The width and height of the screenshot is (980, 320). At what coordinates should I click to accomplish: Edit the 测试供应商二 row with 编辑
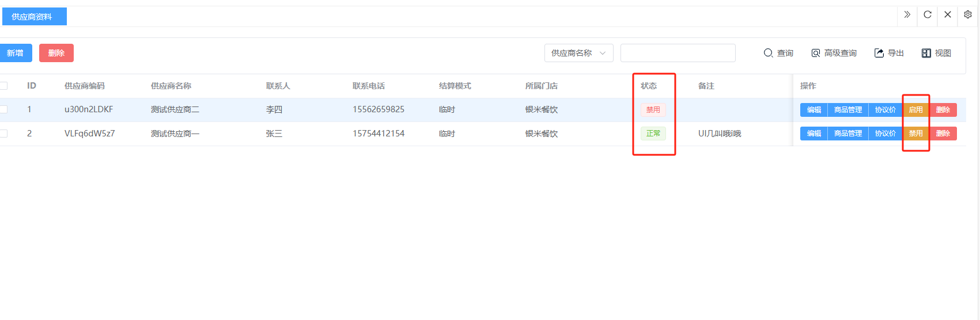[813, 110]
